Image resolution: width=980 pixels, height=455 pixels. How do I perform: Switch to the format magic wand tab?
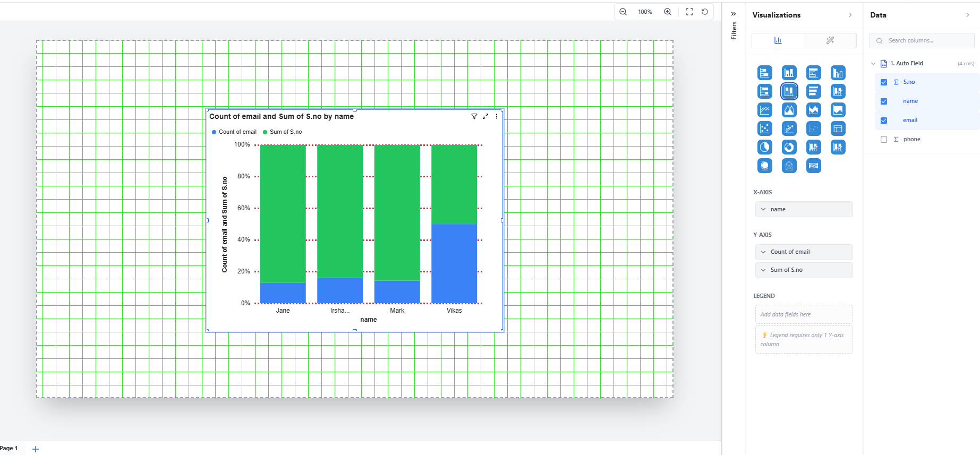pos(830,40)
